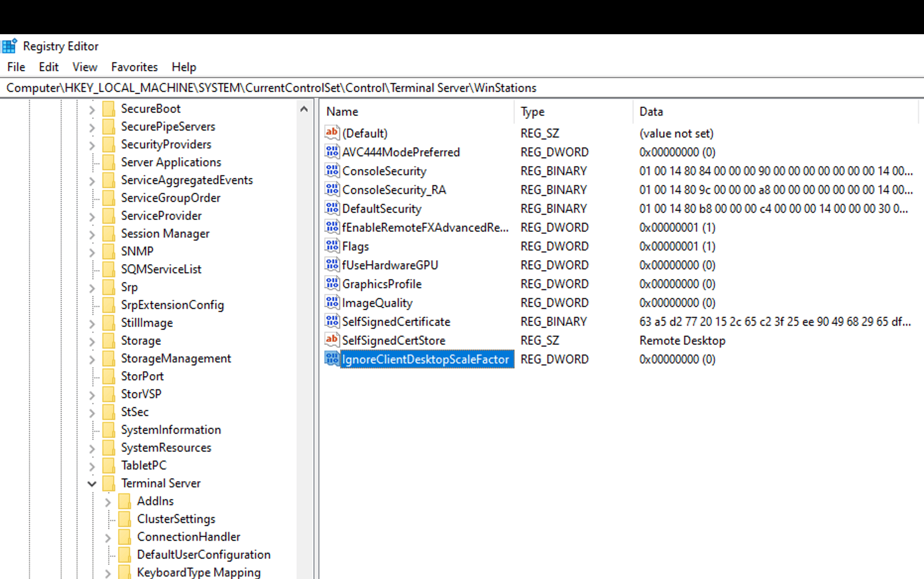The height and width of the screenshot is (579, 924).
Task: Click the ClusterSettings folder icon
Action: [124, 519]
